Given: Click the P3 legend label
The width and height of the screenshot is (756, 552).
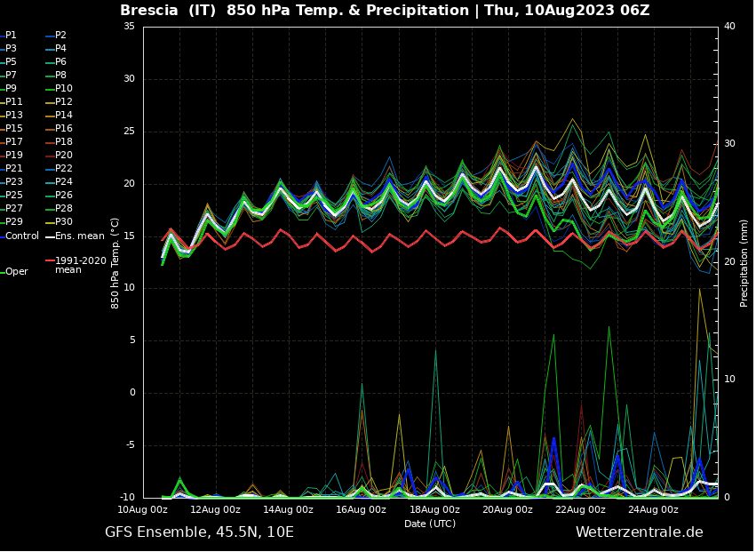Looking at the screenshot, I should (x=9, y=48).
